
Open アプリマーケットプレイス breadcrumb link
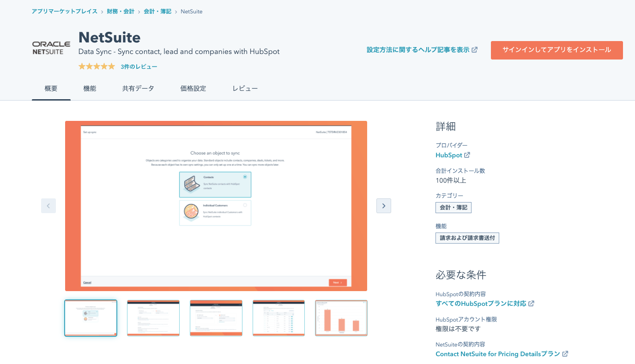pos(65,12)
